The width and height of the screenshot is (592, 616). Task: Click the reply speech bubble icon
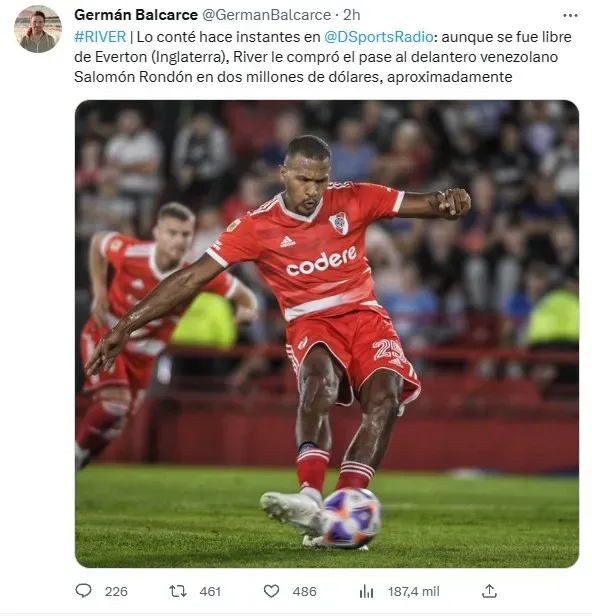pyautogui.click(x=83, y=591)
